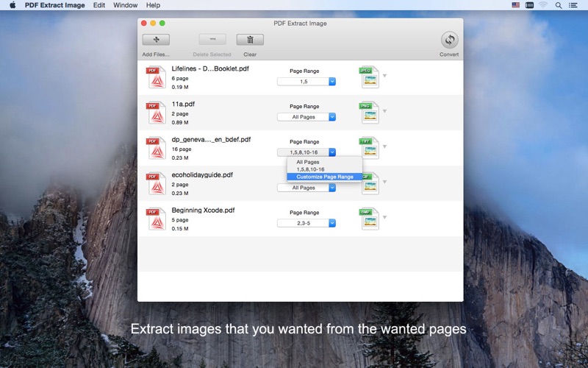588x368 pixels.
Task: Expand format arrow next to BMP icon
Action: coord(384,217)
